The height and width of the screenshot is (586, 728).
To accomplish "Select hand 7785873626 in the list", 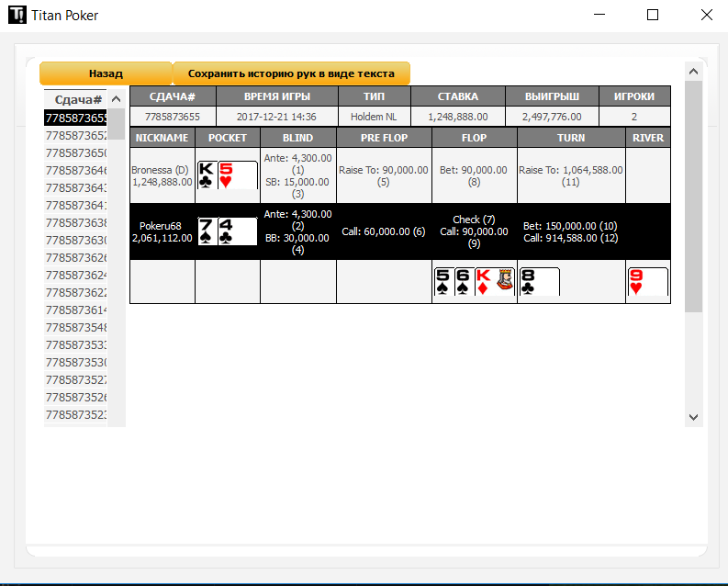I will point(75,258).
